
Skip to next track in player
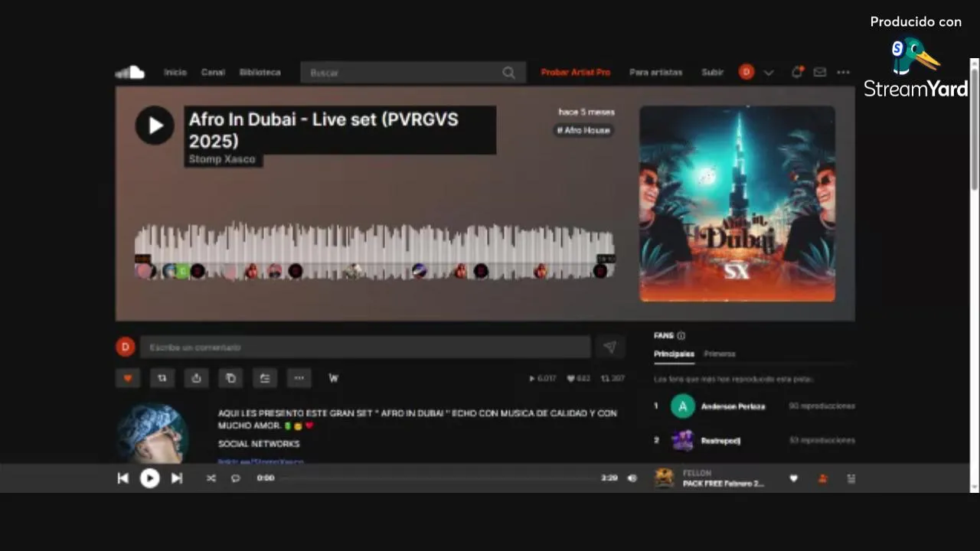(177, 478)
